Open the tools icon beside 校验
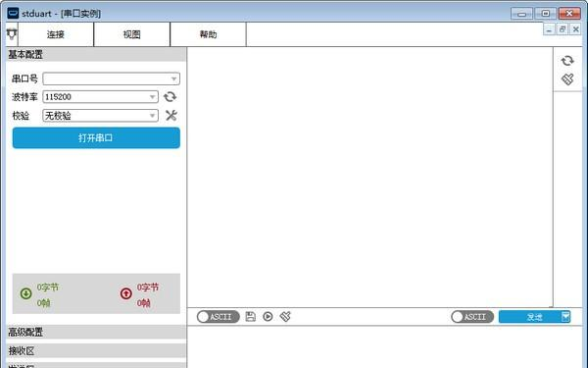588x368 pixels. pos(171,115)
